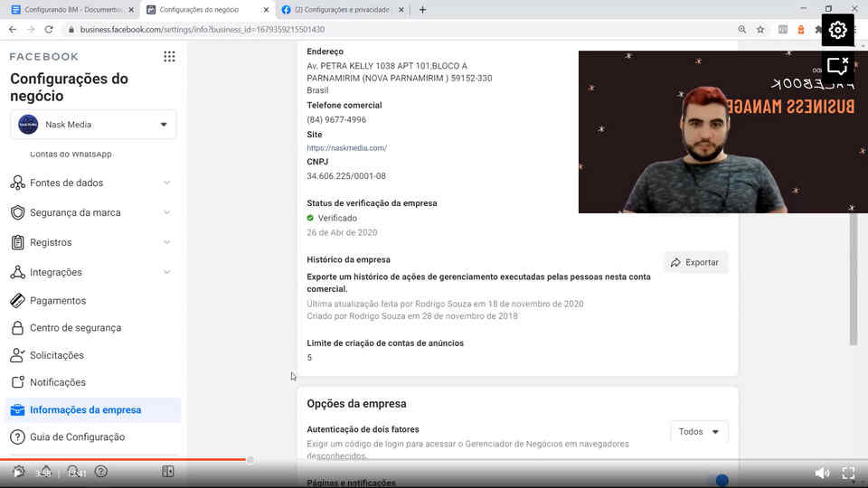Open the naskmedia.com site link
This screenshot has height=488, width=868.
pos(346,147)
